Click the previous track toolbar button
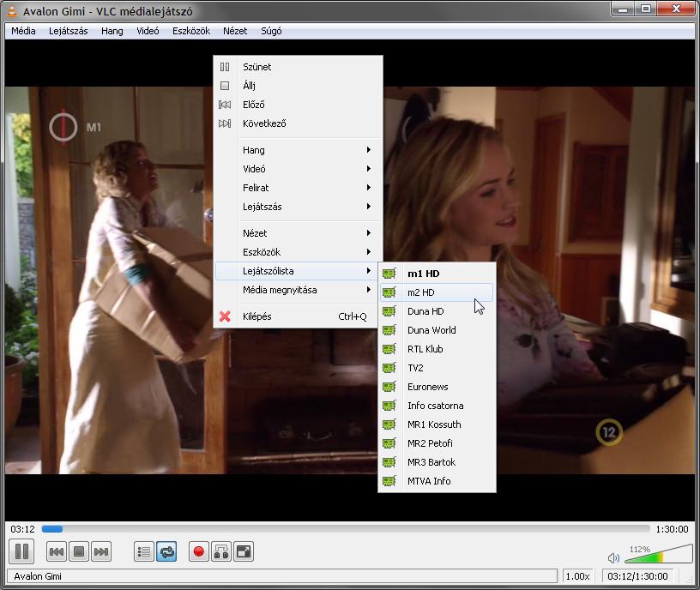The image size is (700, 590). (57, 552)
